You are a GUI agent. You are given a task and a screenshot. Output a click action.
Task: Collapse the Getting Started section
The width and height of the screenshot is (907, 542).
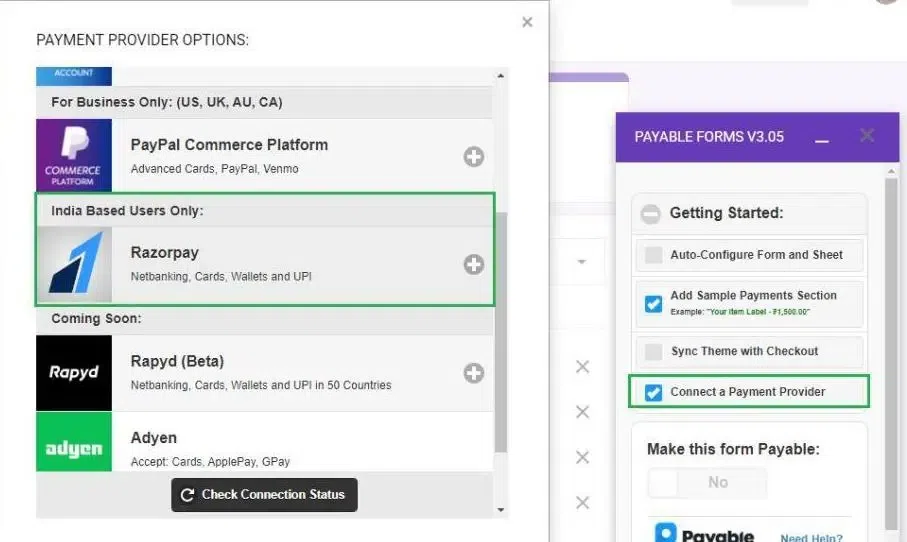tap(650, 213)
